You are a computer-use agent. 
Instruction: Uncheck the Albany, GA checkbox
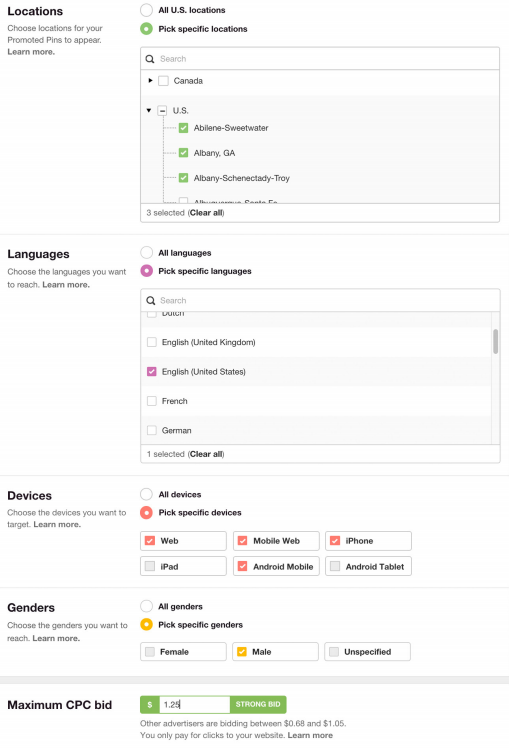(x=183, y=153)
